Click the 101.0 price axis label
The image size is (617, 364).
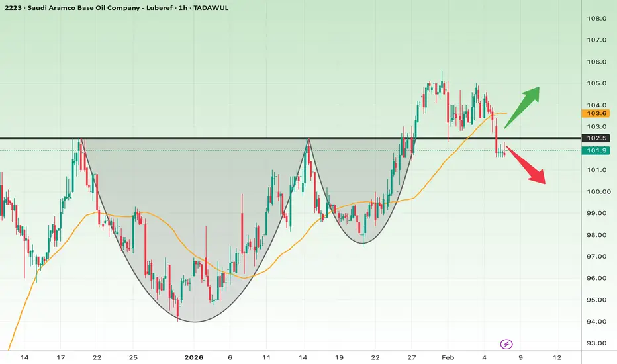(x=596, y=170)
